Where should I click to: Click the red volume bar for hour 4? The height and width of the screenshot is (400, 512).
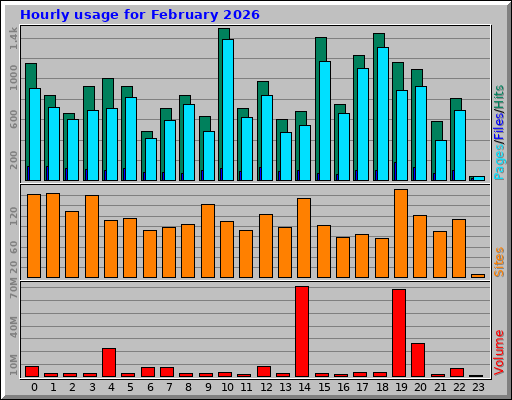pos(109,362)
